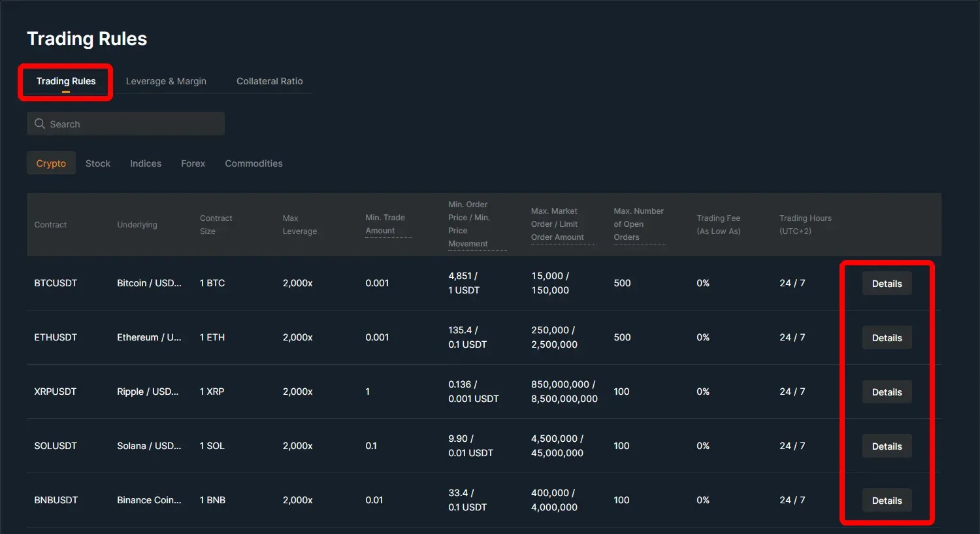The image size is (980, 534).
Task: Click the 1 XRP contract size
Action: point(212,392)
